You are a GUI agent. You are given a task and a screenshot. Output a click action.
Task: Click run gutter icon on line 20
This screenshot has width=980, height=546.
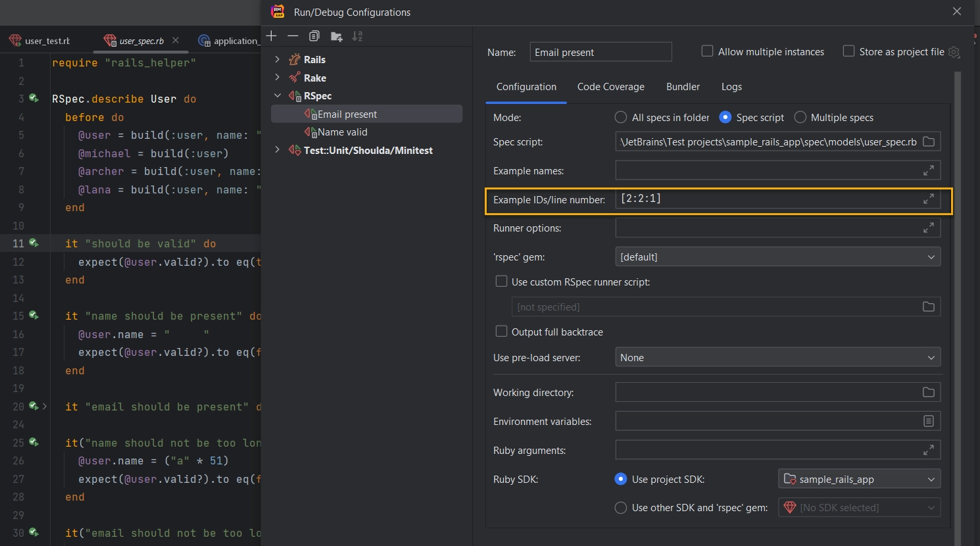click(34, 407)
